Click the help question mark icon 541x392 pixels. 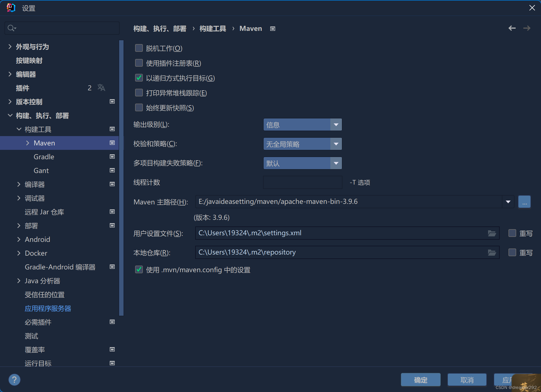(14, 380)
